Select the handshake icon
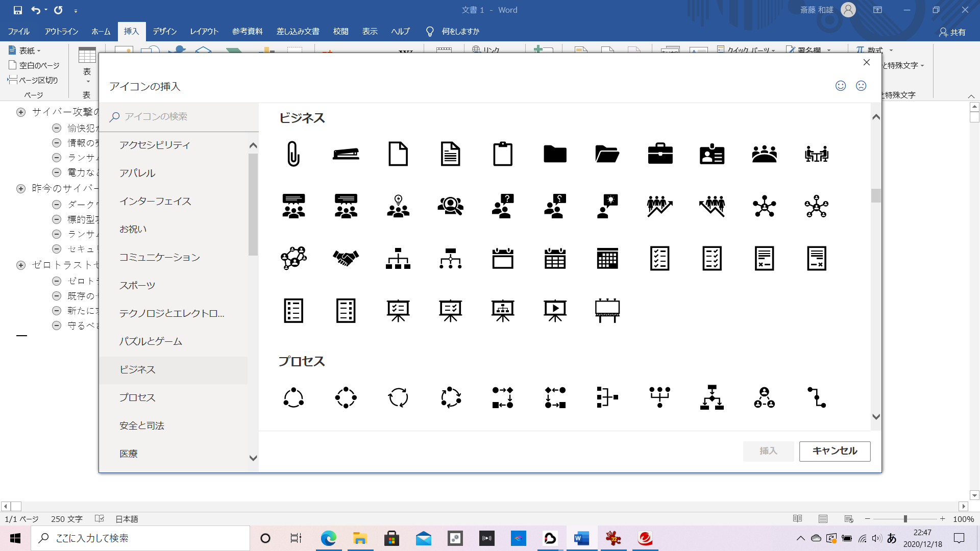The height and width of the screenshot is (551, 980). (346, 258)
